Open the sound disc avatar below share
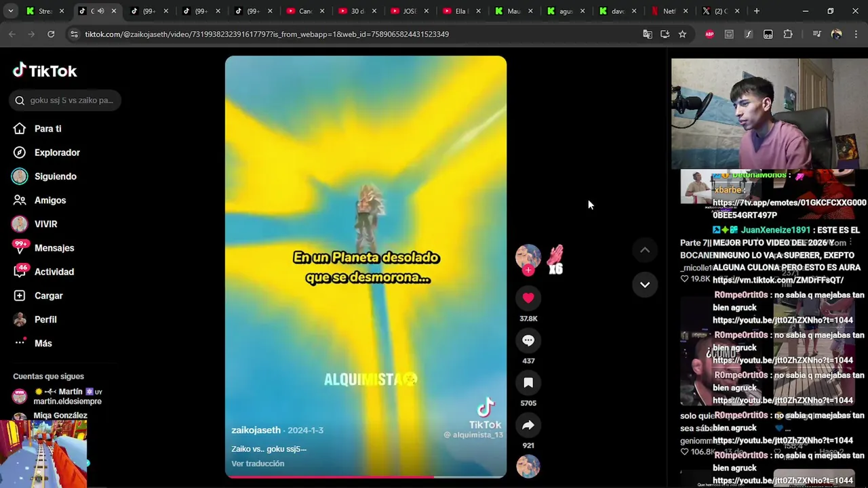This screenshot has height=488, width=868. pos(528,466)
